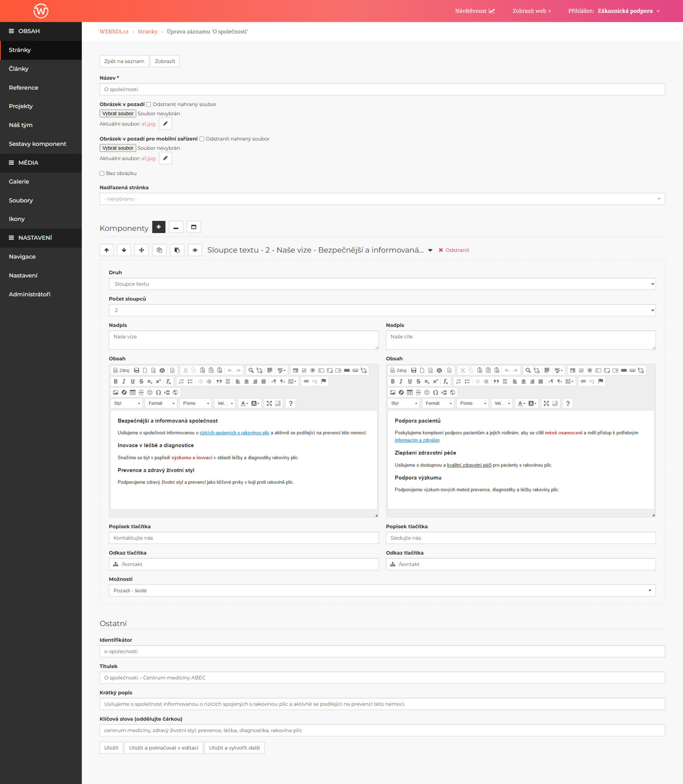Click the Uložit button
This screenshot has height=784, width=683.
point(111,748)
